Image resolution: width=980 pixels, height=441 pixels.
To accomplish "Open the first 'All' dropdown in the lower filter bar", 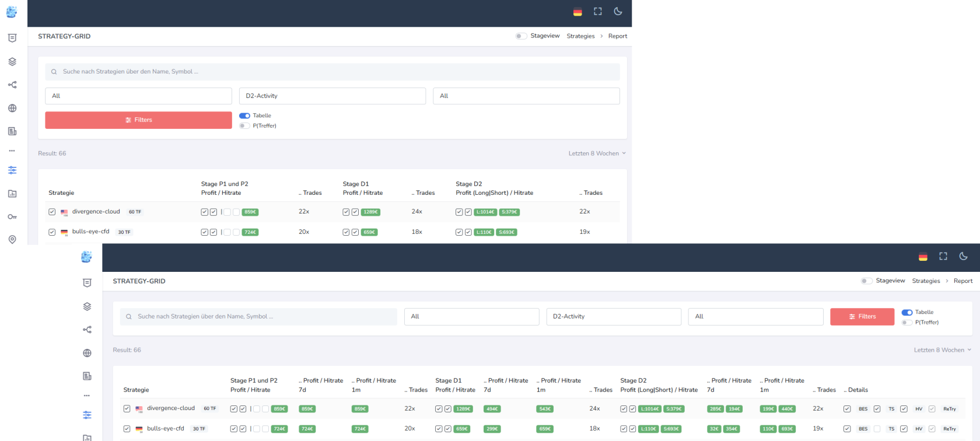I will [x=471, y=316].
